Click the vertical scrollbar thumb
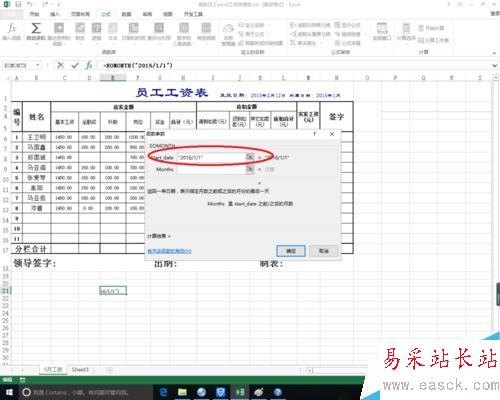500x400 pixels. coord(498,293)
